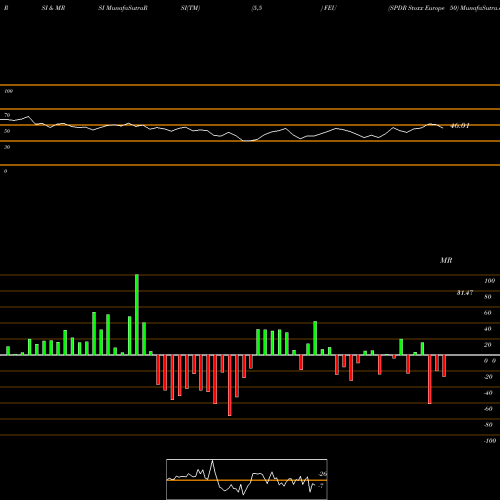The width and height of the screenshot is (500, 500).
Task: Click the MR axis label -80
Action: pos(488,425)
